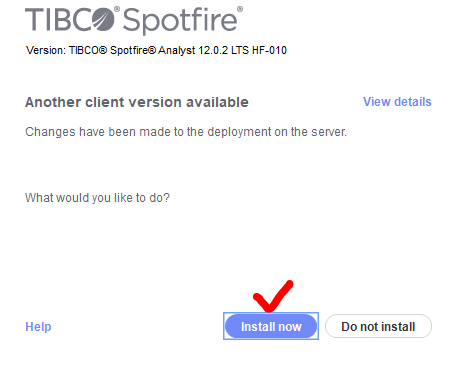Select the Version label text

tap(46, 50)
